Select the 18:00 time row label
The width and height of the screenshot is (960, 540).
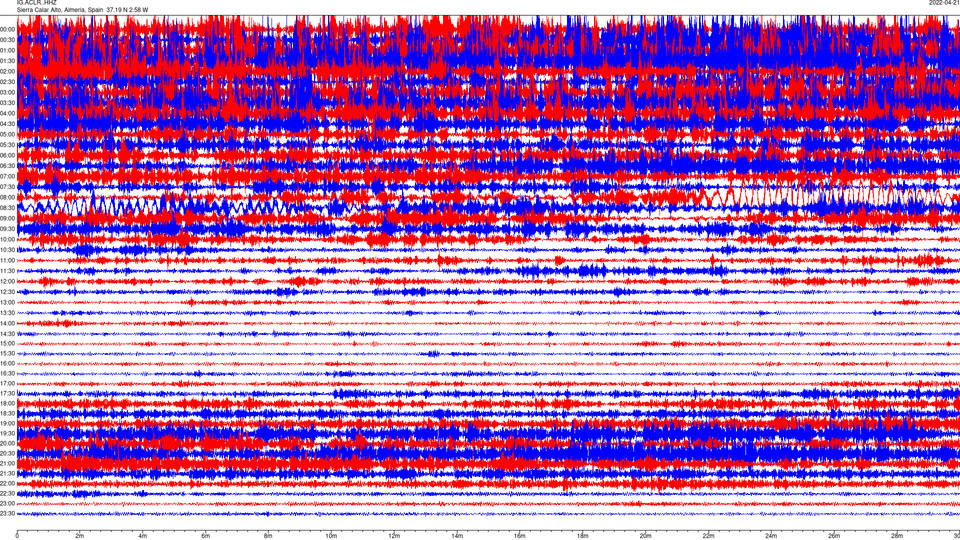click(7, 403)
